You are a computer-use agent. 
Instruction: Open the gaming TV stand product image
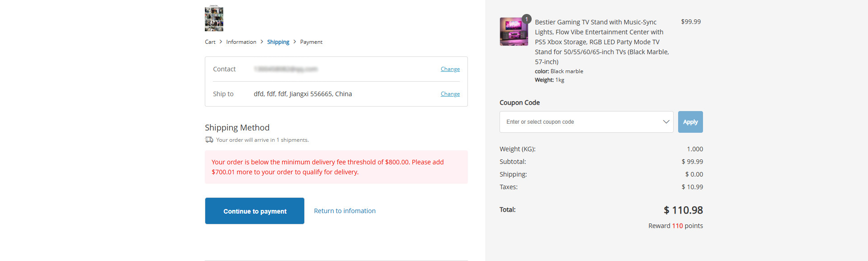point(514,32)
